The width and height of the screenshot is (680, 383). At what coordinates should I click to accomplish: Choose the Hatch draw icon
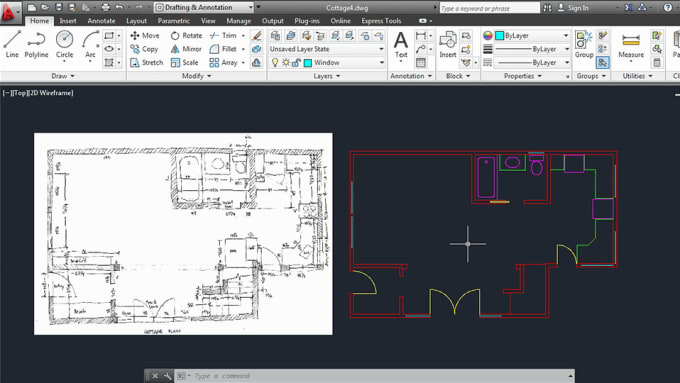109,62
